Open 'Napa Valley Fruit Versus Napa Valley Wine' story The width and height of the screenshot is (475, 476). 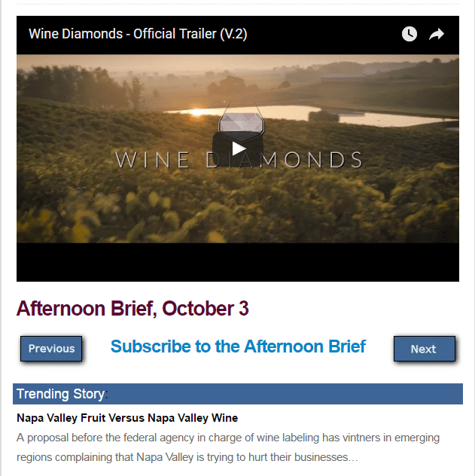coord(127,418)
